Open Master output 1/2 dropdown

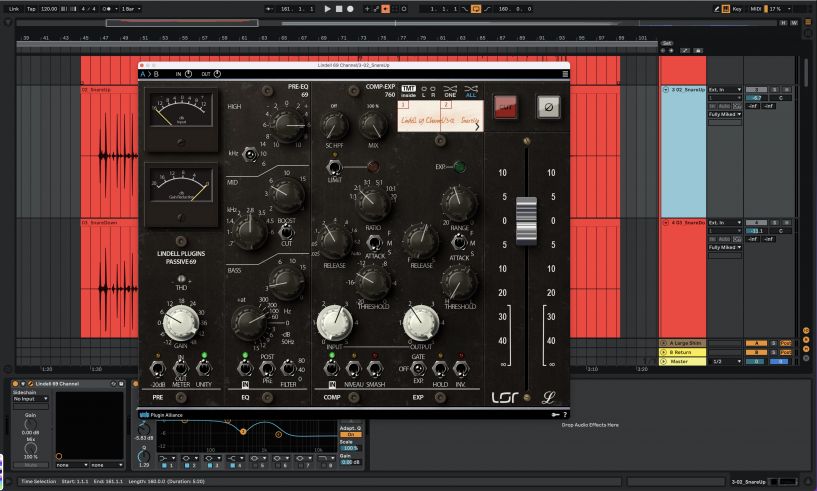pyautogui.click(x=726, y=361)
